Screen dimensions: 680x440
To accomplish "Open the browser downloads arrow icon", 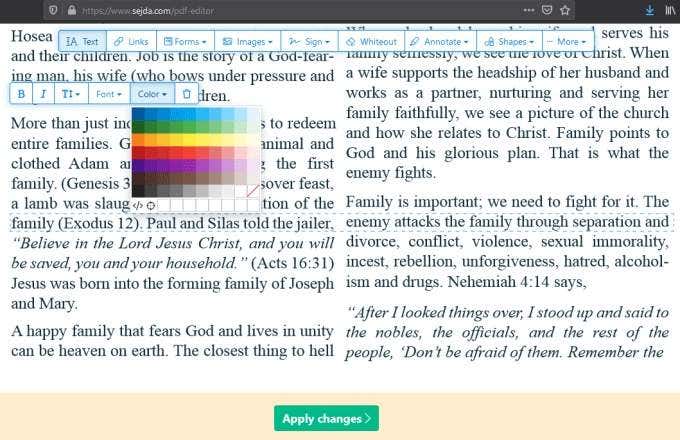I will click(x=650, y=10).
